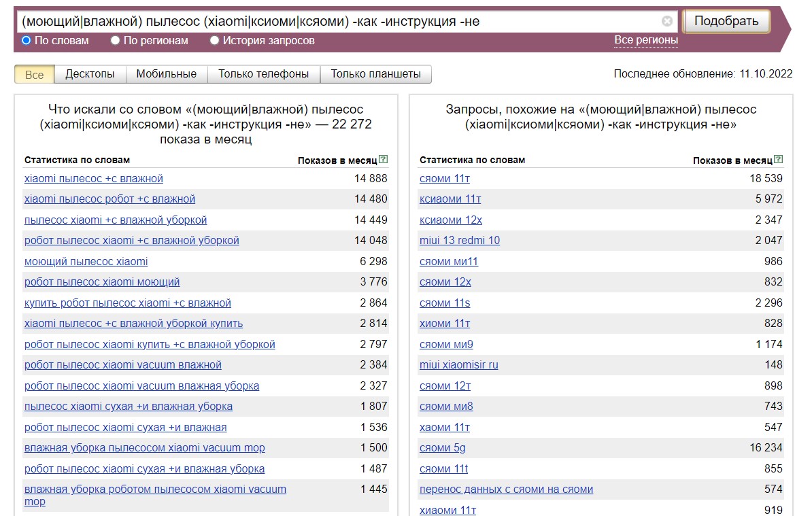
Task: Click the impressions value 18 539
Action: [766, 178]
